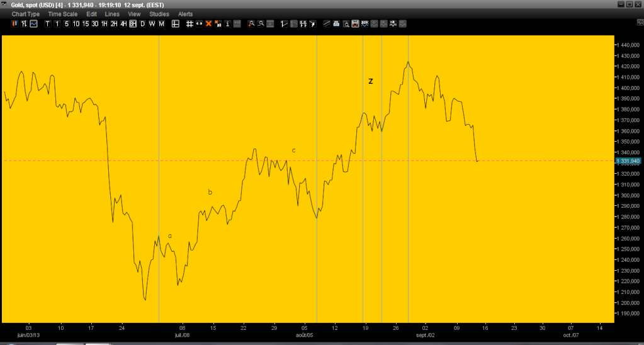This screenshot has height=345, width=644.
Task: Click the 'b' wave label on chart
Action: point(210,192)
